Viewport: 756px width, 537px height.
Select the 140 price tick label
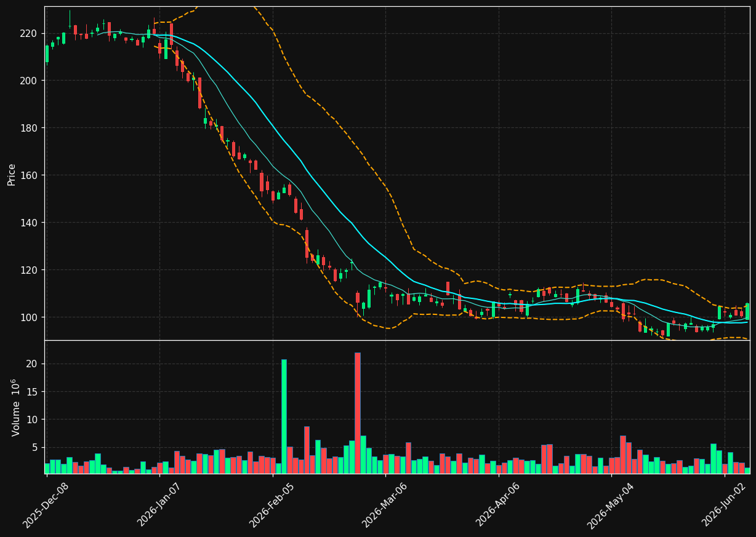tap(28, 223)
